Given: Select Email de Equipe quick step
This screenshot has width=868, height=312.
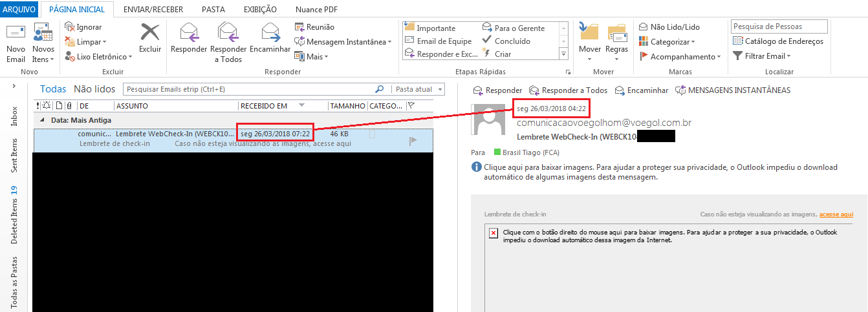Looking at the screenshot, I should (439, 41).
